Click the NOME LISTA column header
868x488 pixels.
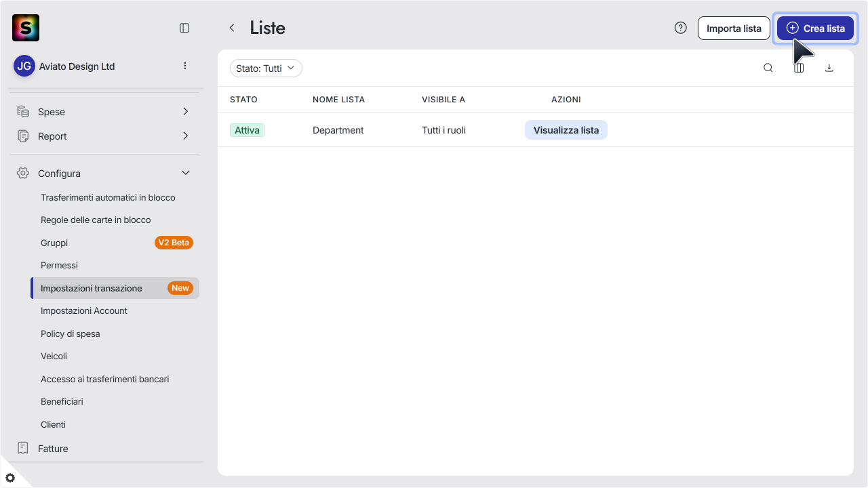tap(338, 100)
